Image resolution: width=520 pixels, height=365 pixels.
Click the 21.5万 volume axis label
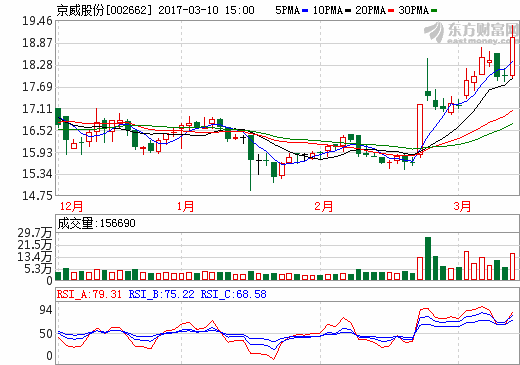[x=35, y=245]
